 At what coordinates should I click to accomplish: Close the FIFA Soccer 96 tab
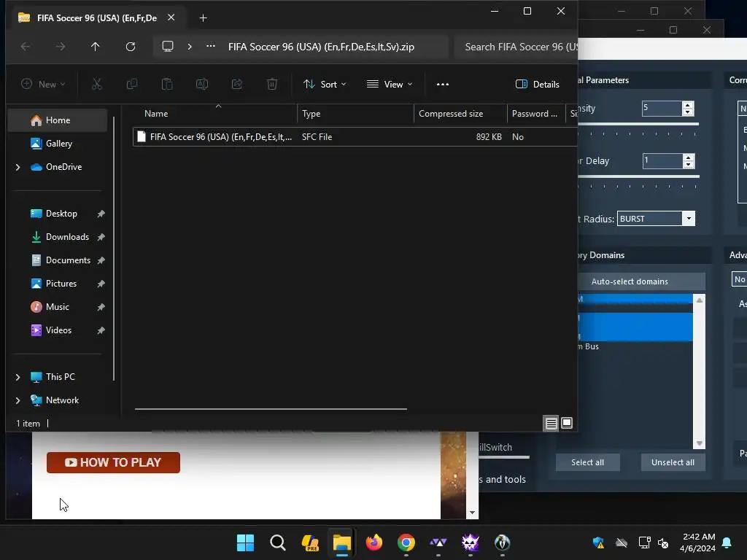[x=171, y=17]
